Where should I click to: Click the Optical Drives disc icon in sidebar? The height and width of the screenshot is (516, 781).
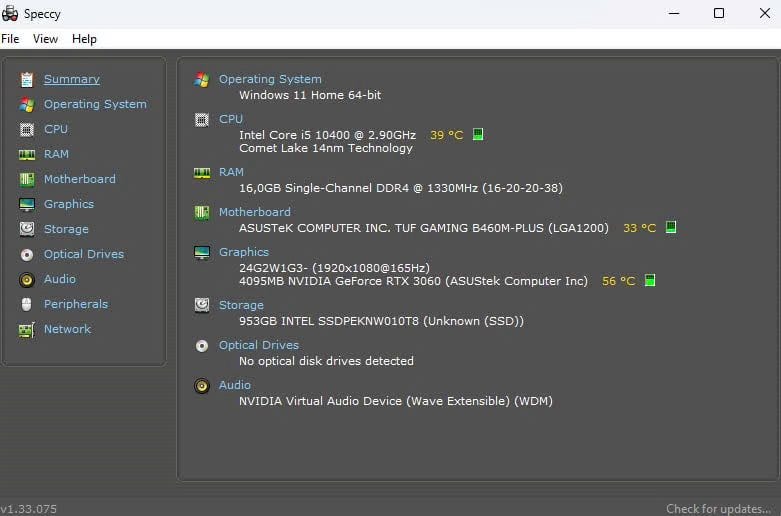[x=27, y=255]
